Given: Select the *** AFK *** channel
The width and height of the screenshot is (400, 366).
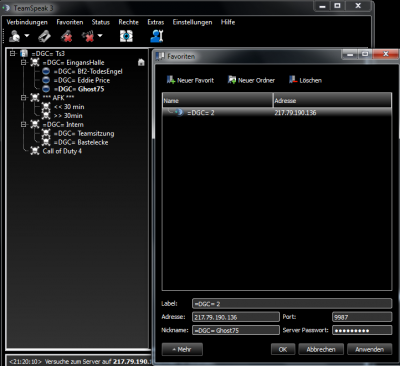Looking at the screenshot, I should [58, 98].
